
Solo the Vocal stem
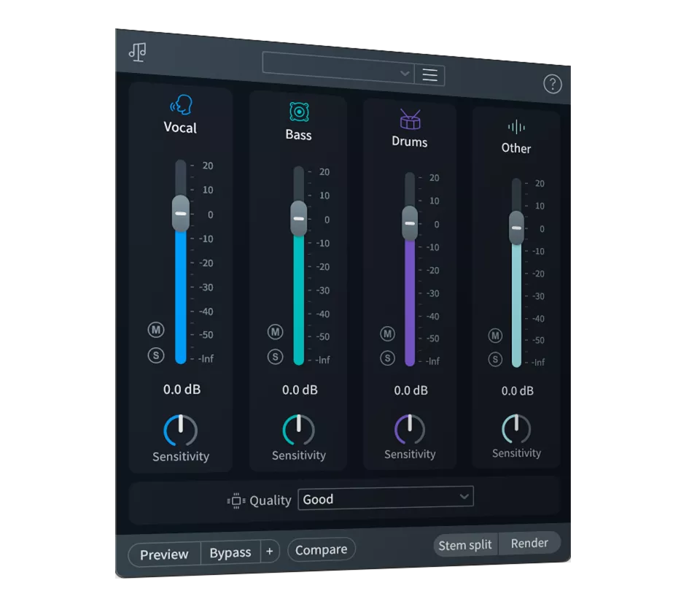tap(156, 355)
